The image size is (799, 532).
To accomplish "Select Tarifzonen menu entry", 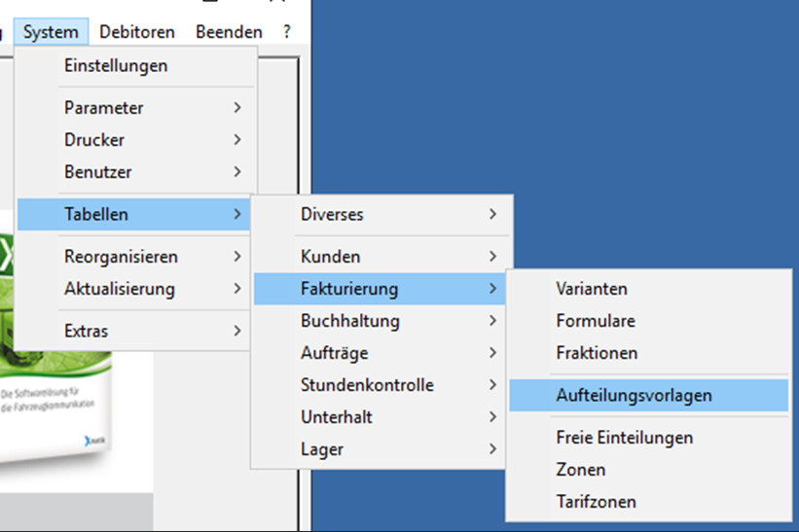I will 597,502.
